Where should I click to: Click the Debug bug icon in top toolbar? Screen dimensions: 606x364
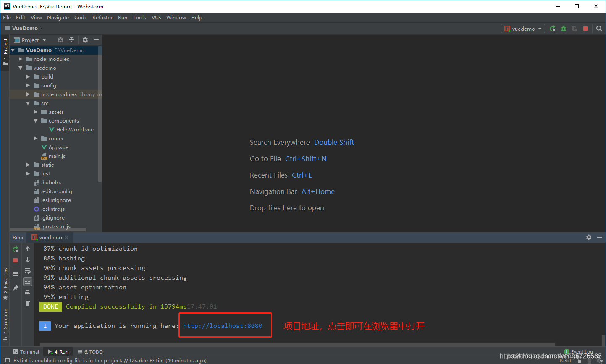click(x=564, y=29)
